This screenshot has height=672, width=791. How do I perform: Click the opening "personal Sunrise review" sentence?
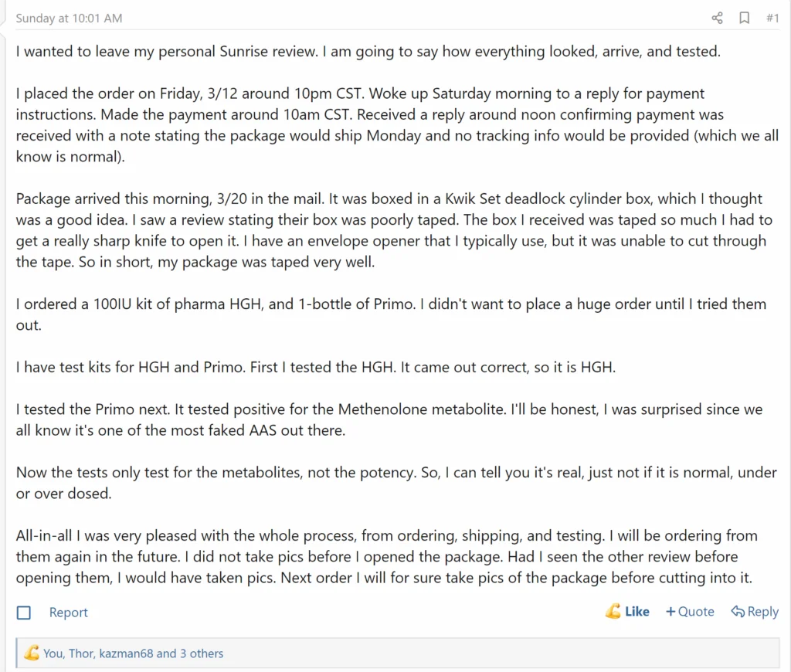pos(368,53)
